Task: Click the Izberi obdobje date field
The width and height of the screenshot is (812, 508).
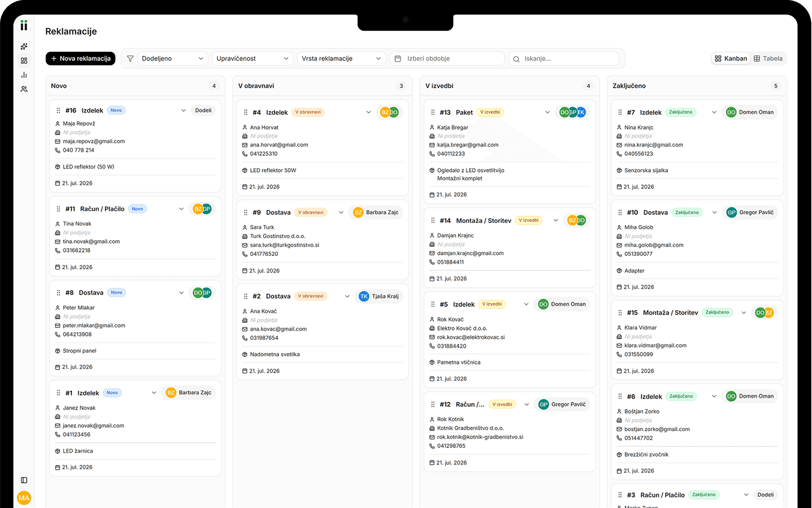Action: coord(447,58)
